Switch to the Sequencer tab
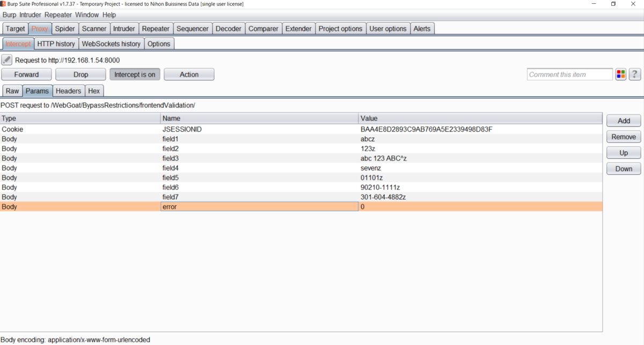 tap(193, 28)
